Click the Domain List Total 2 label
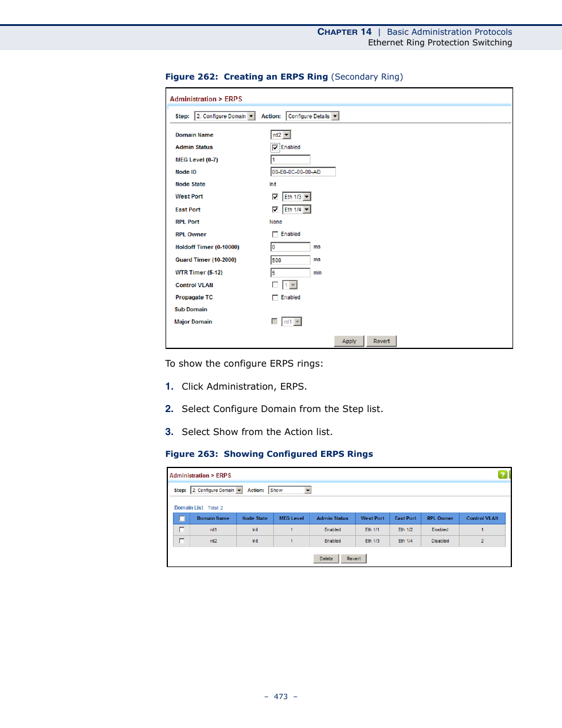Viewport: 562px width, 728px height. click(x=199, y=508)
